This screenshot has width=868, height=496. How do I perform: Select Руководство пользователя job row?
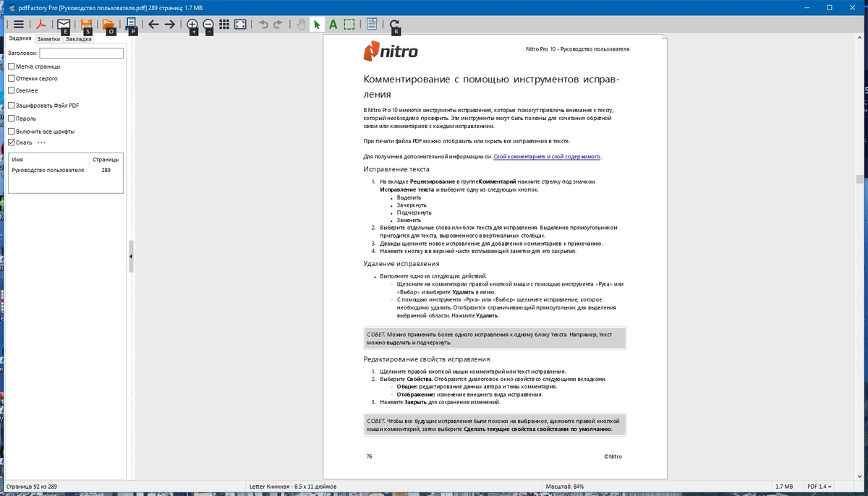[x=65, y=170]
